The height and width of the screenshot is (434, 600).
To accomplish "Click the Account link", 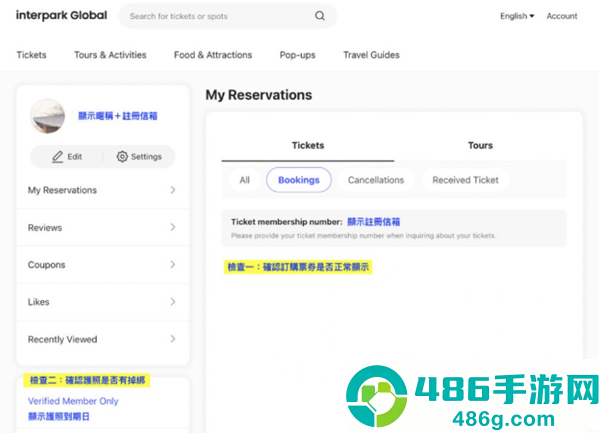I will [x=562, y=16].
